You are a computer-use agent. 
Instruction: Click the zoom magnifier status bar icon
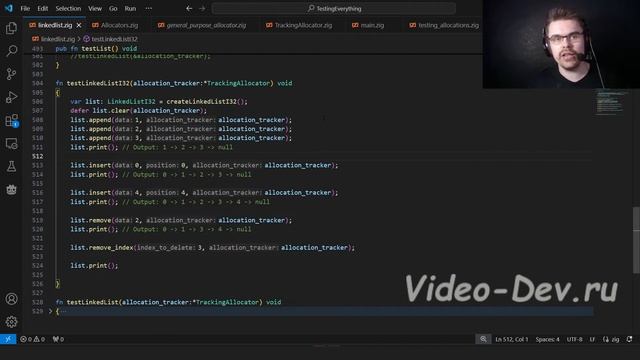pyautogui.click(x=483, y=339)
